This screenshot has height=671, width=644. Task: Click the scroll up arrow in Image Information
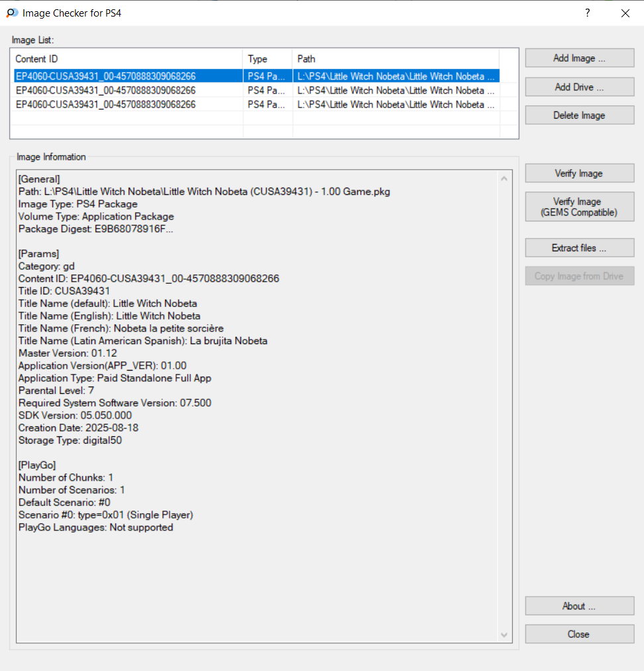[x=504, y=179]
